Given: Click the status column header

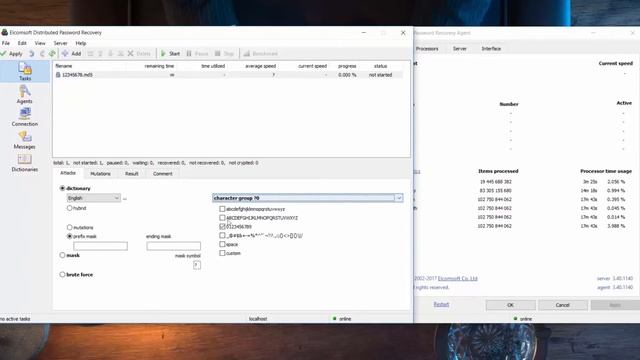Looking at the screenshot, I should coord(380,66).
